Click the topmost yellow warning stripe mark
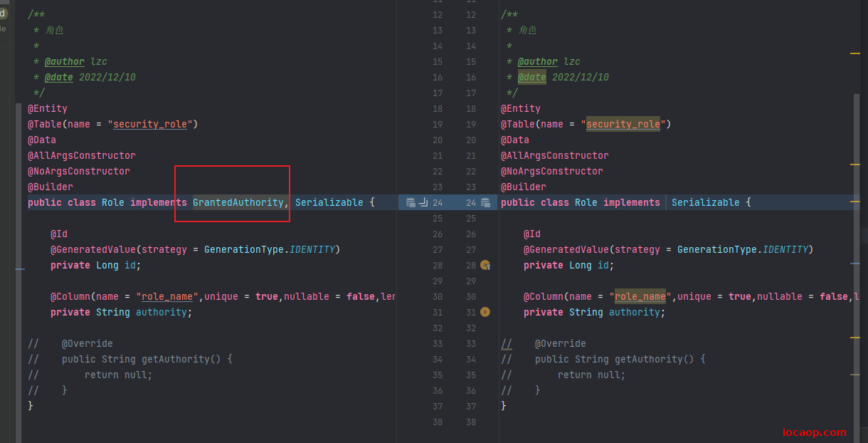Screen dimensions: 868x443 [x=855, y=53]
